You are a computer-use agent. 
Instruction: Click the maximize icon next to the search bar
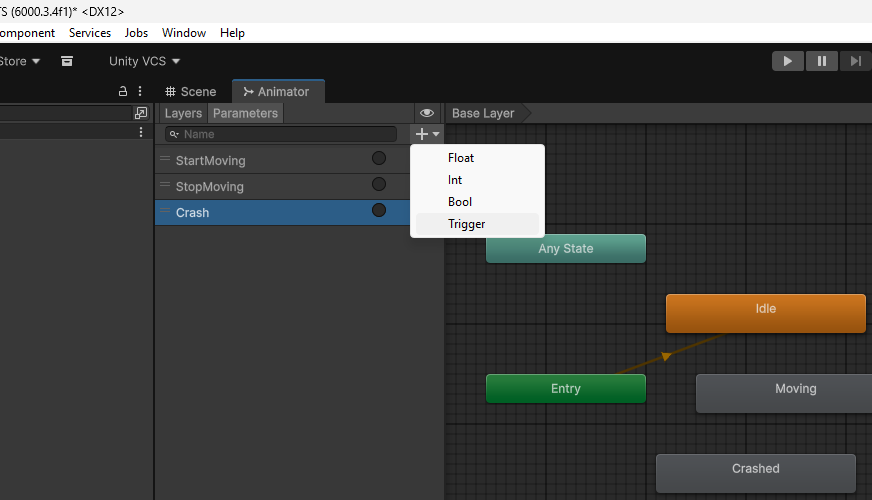[141, 113]
